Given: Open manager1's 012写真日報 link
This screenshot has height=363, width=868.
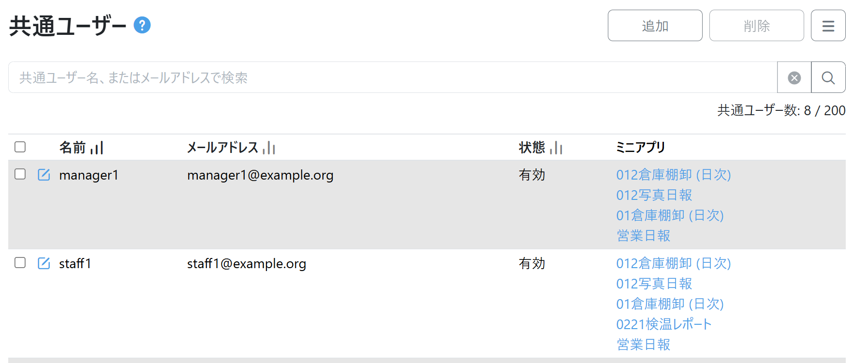Looking at the screenshot, I should (654, 195).
